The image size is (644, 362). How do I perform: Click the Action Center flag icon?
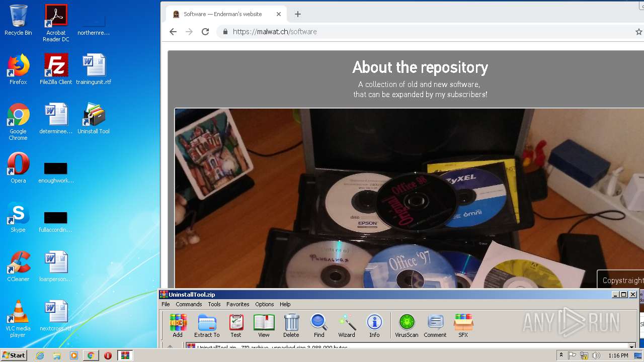click(x=572, y=355)
